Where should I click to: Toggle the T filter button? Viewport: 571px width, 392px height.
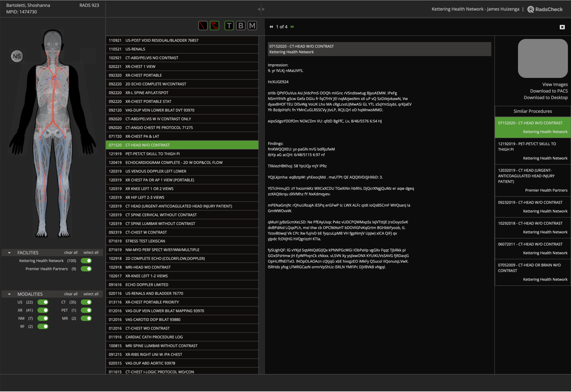229,26
